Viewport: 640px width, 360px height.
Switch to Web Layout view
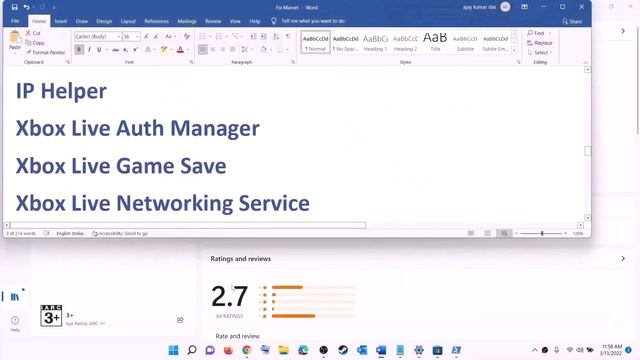[x=504, y=233]
